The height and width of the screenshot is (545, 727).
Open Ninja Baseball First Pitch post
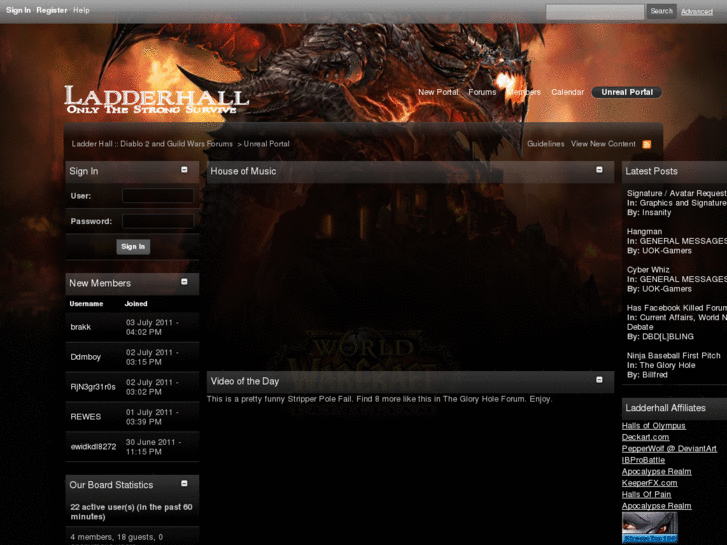pyautogui.click(x=674, y=356)
